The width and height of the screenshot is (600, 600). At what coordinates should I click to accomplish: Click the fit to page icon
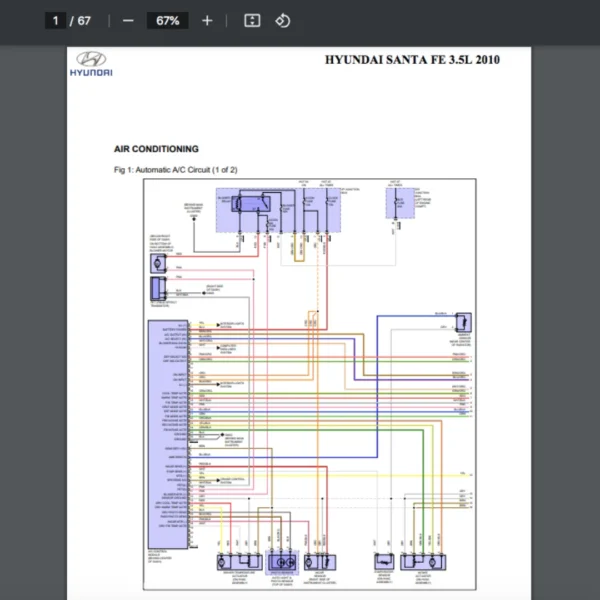(x=252, y=20)
